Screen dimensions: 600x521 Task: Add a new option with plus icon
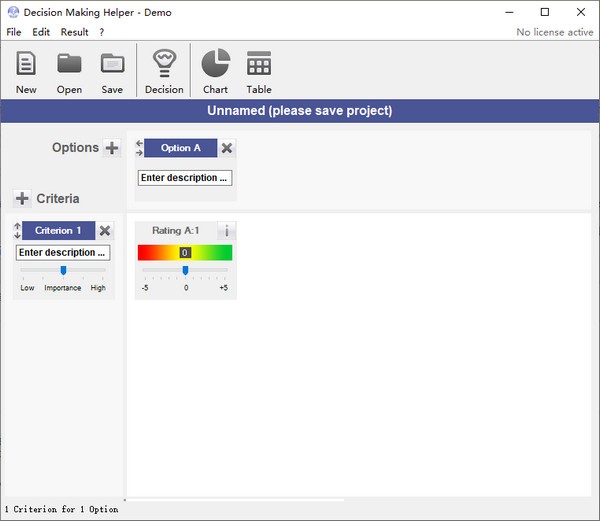(112, 148)
